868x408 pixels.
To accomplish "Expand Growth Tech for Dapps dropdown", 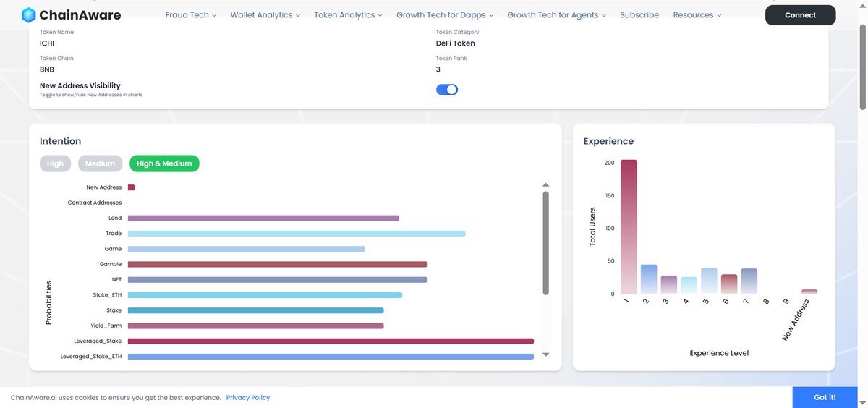I will [x=446, y=15].
